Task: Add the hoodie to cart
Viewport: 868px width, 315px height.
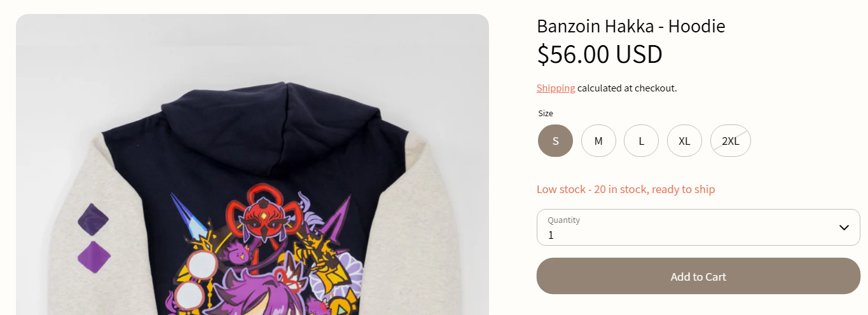Action: point(698,276)
